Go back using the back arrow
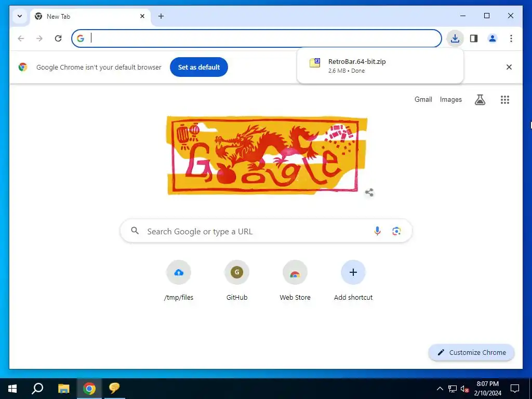This screenshot has height=399, width=532. (21, 38)
